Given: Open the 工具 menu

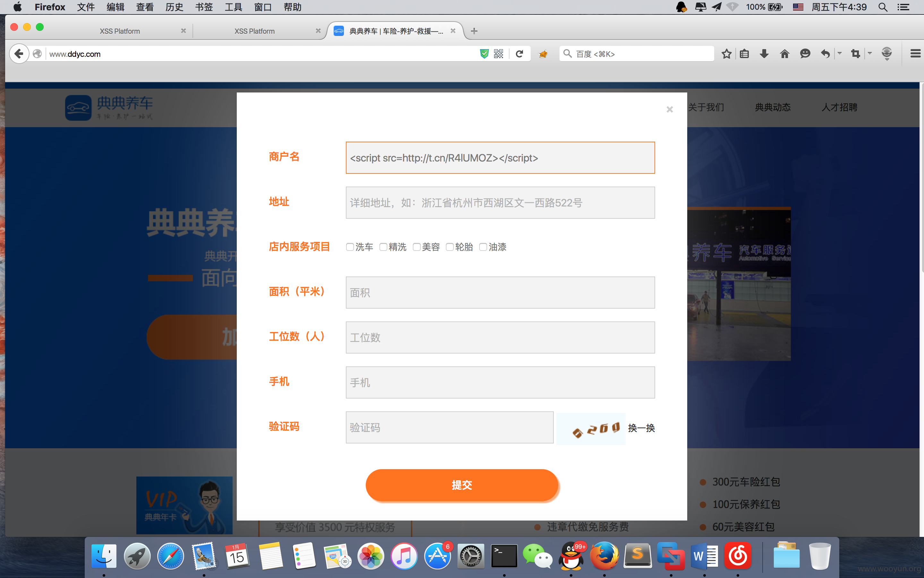Looking at the screenshot, I should pyautogui.click(x=233, y=7).
